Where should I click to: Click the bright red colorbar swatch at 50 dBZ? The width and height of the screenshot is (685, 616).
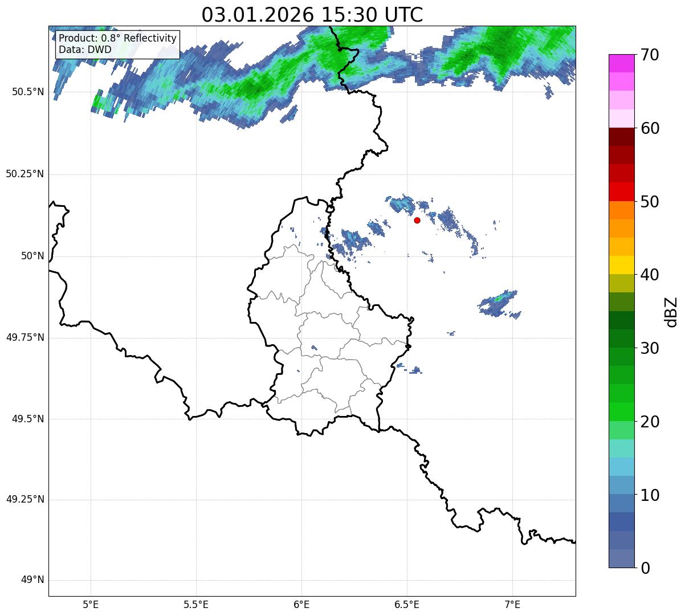(622, 192)
